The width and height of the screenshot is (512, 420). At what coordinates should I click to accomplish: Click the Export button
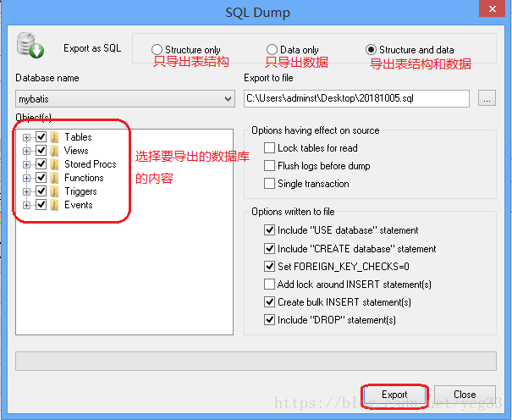[x=394, y=395]
